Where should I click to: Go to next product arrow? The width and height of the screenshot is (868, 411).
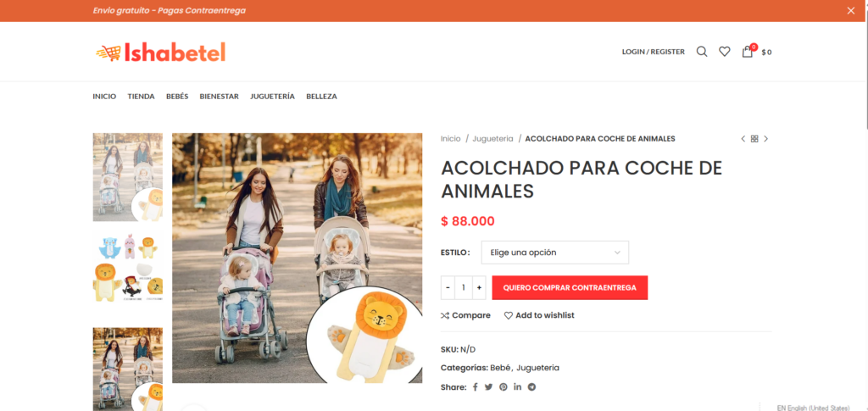click(766, 139)
